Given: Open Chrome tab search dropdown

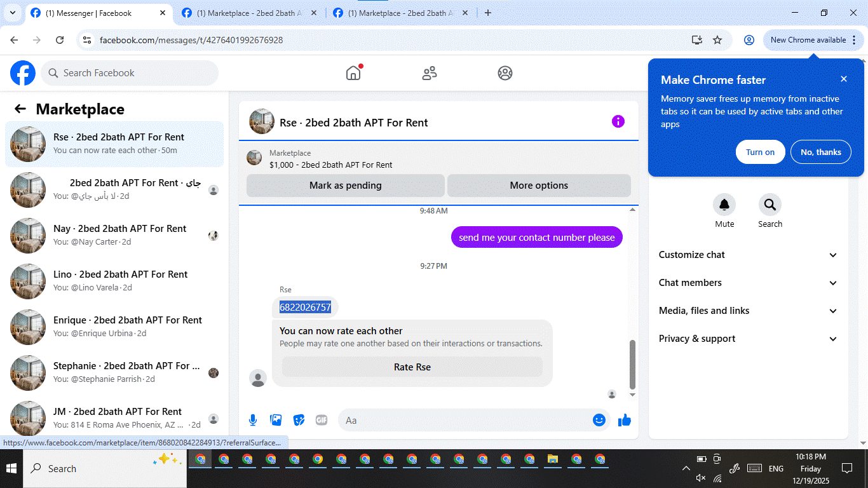Looking at the screenshot, I should click(12, 13).
